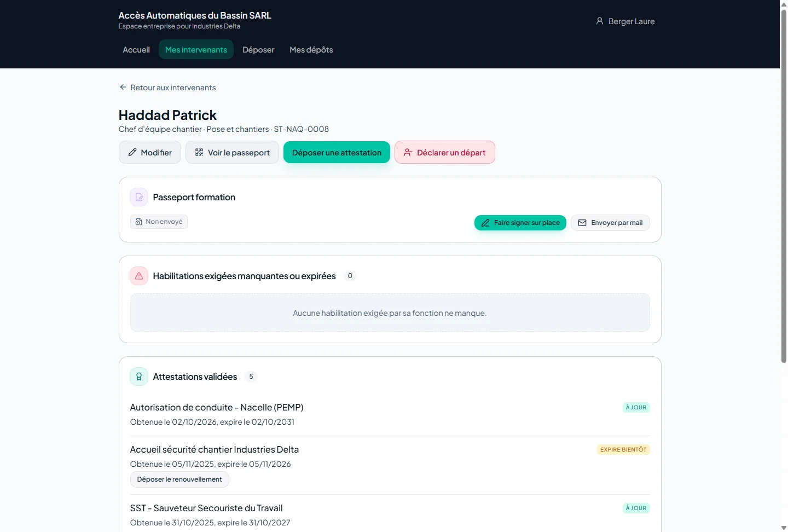788x532 pixels.
Task: Click the Haddad Patrick heading
Action: (167, 115)
